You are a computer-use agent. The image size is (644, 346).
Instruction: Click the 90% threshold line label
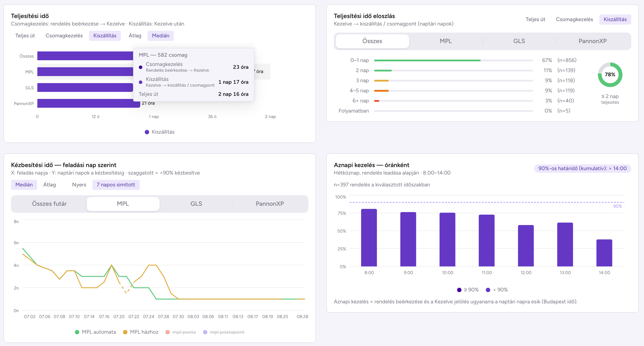pyautogui.click(x=617, y=206)
